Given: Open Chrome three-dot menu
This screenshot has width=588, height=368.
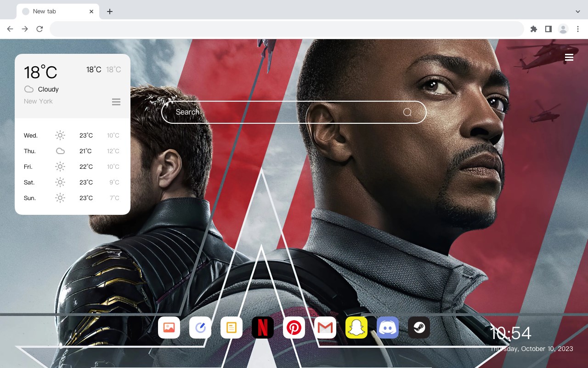Looking at the screenshot, I should point(578,29).
